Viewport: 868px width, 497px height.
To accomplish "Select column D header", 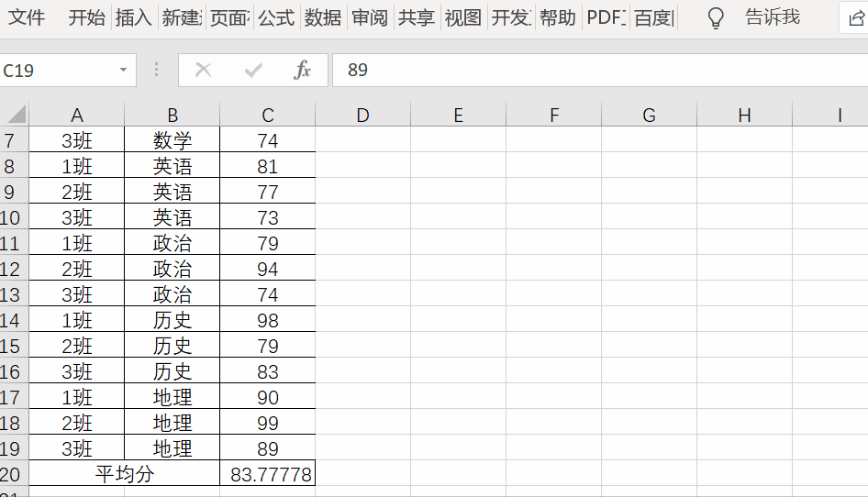I will click(x=363, y=115).
